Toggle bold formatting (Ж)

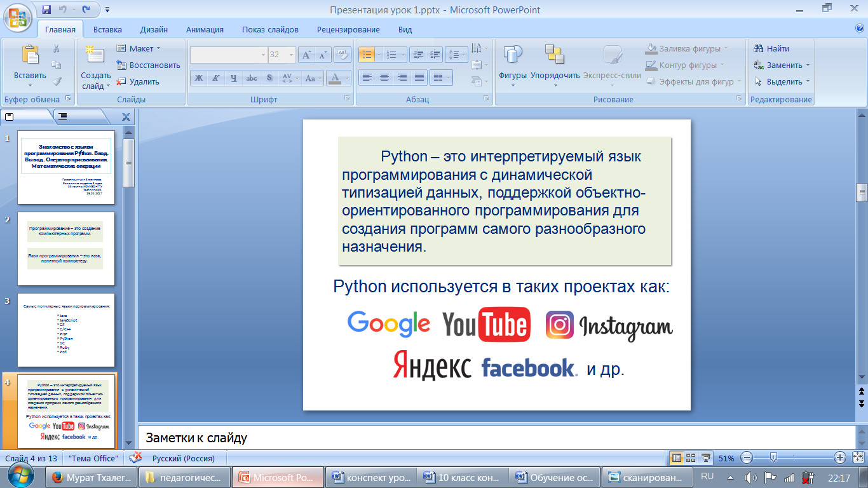pos(199,78)
